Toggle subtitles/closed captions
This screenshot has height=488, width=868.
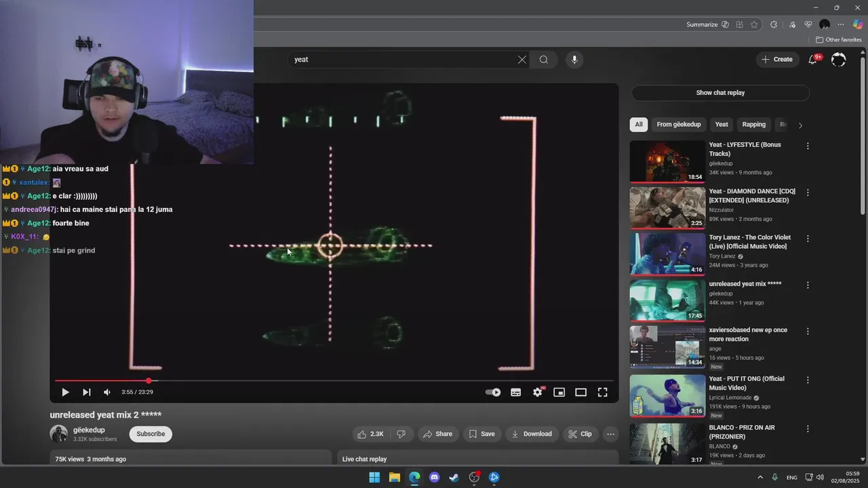(x=516, y=392)
